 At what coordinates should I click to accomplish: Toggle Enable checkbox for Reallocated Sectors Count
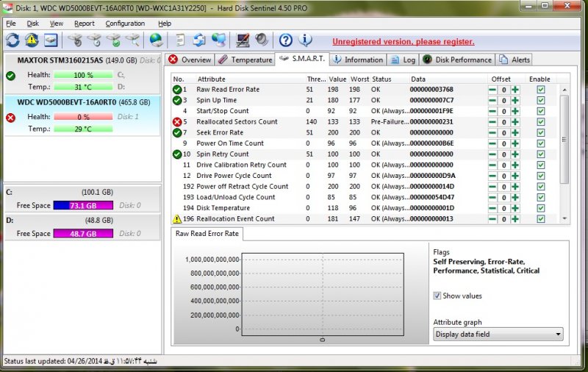click(x=540, y=122)
